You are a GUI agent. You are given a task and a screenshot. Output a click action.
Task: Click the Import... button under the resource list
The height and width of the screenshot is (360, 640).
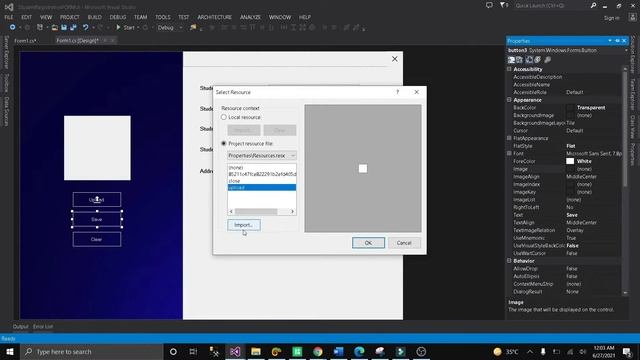[244, 225]
